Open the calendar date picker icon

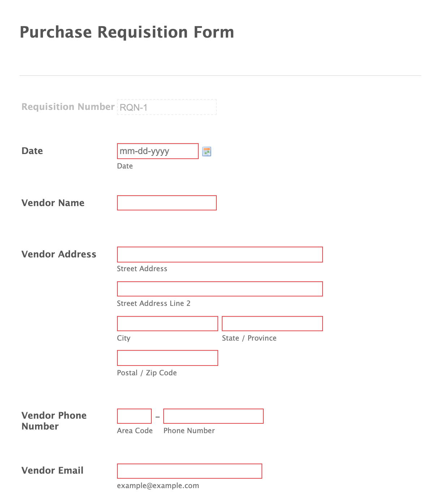tap(207, 151)
